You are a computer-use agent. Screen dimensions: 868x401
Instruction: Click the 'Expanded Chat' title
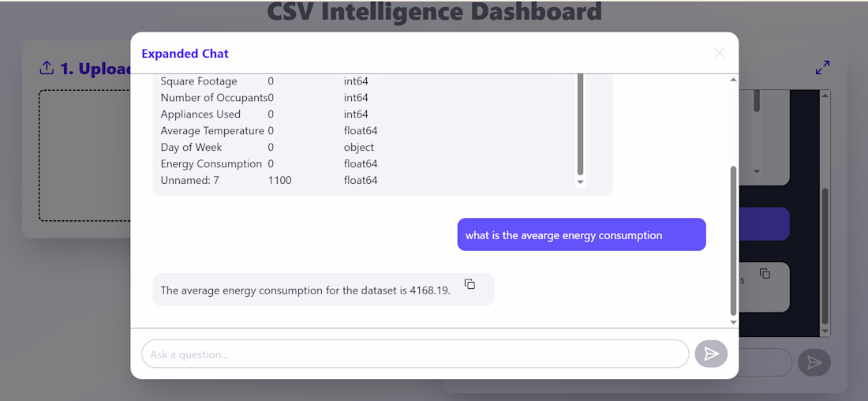(185, 54)
